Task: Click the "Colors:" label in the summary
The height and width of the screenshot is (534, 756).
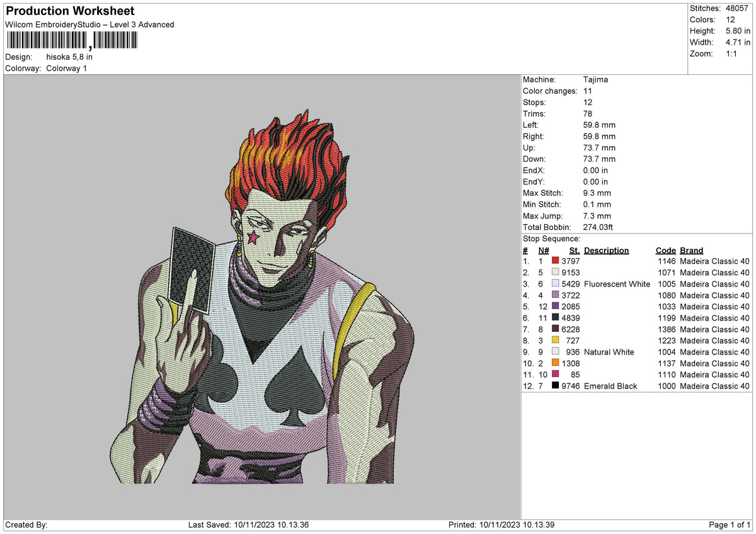Action: pyautogui.click(x=702, y=20)
